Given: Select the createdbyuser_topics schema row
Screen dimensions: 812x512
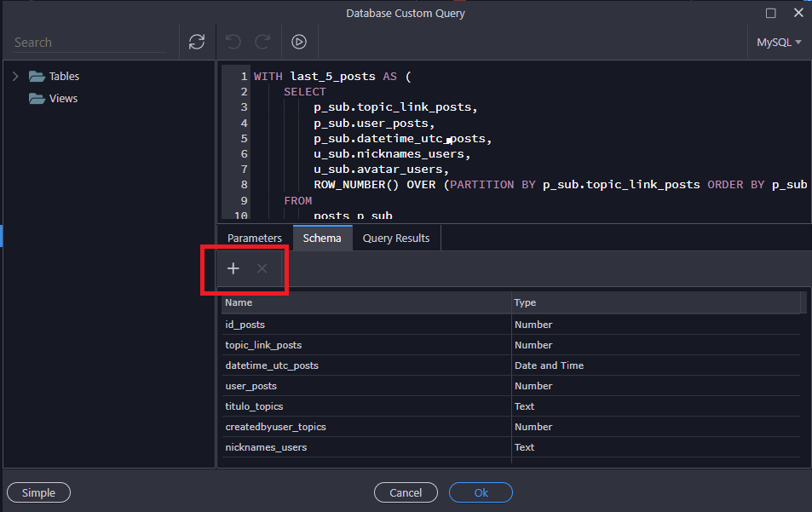Looking at the screenshot, I should click(511, 427).
